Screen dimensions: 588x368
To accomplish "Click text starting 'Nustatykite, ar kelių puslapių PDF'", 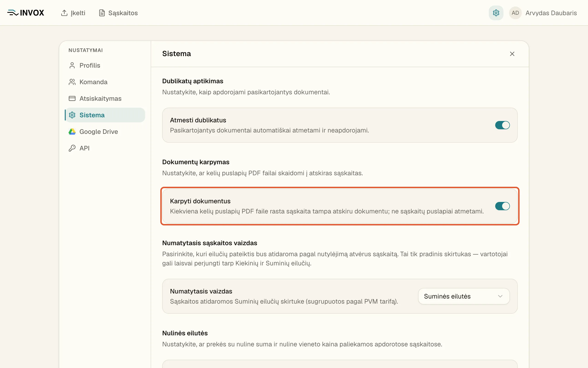I will coord(262,173).
